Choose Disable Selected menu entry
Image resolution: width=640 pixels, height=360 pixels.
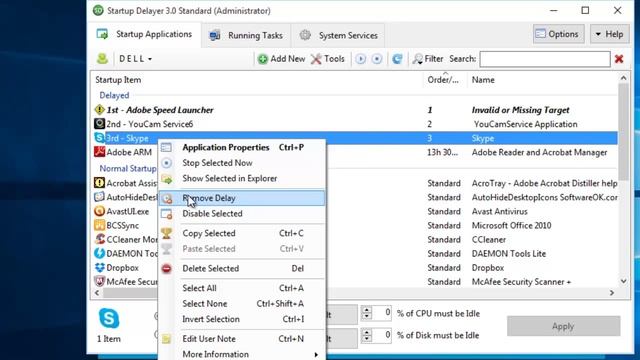pos(242,213)
